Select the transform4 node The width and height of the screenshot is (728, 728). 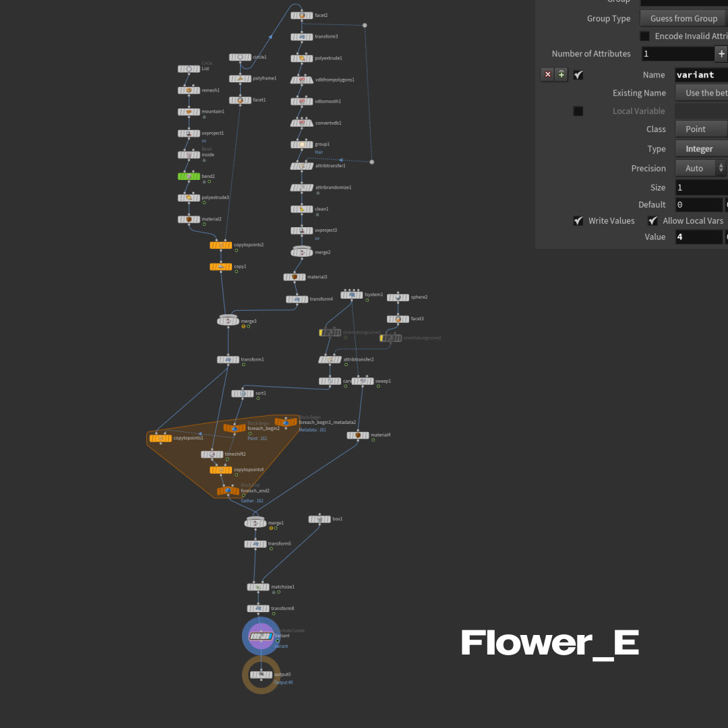(297, 299)
